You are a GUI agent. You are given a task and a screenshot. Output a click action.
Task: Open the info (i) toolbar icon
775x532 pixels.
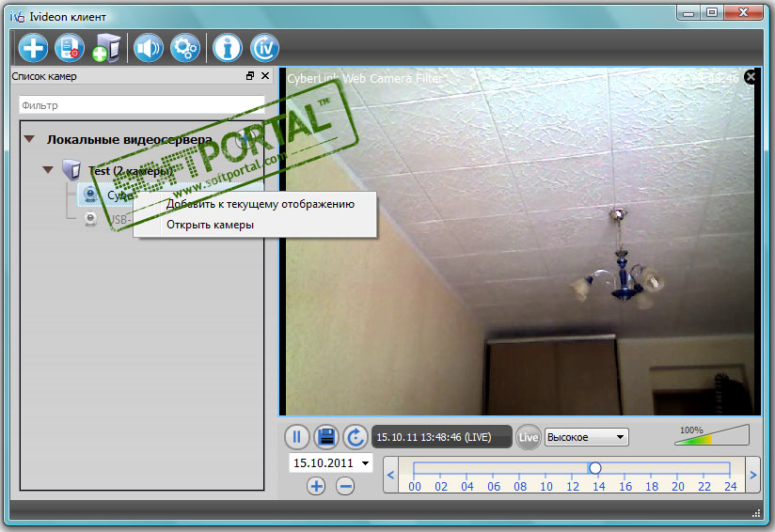tap(228, 48)
